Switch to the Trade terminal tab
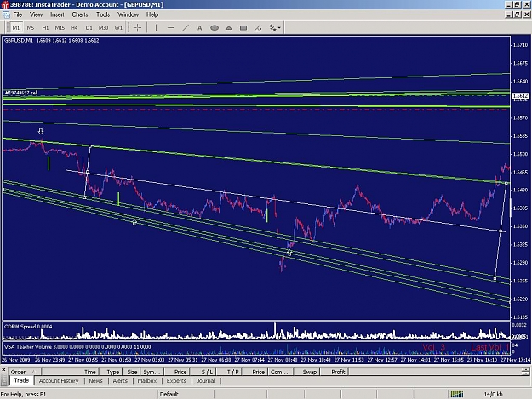The width and height of the screenshot is (532, 399). pyautogui.click(x=21, y=380)
